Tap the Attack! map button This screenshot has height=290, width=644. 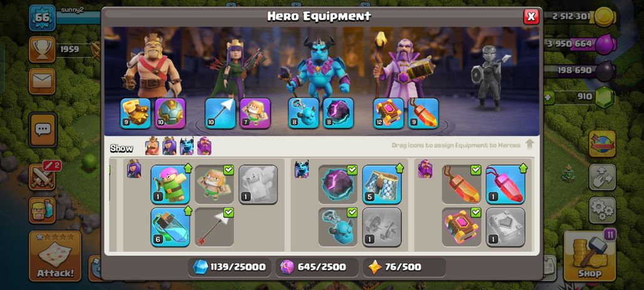(55, 256)
